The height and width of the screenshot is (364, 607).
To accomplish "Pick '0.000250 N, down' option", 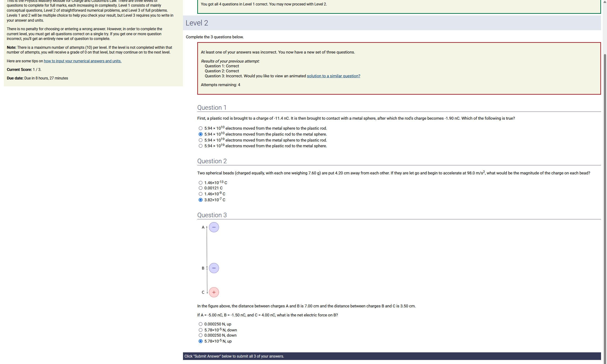I will pyautogui.click(x=200, y=335).
